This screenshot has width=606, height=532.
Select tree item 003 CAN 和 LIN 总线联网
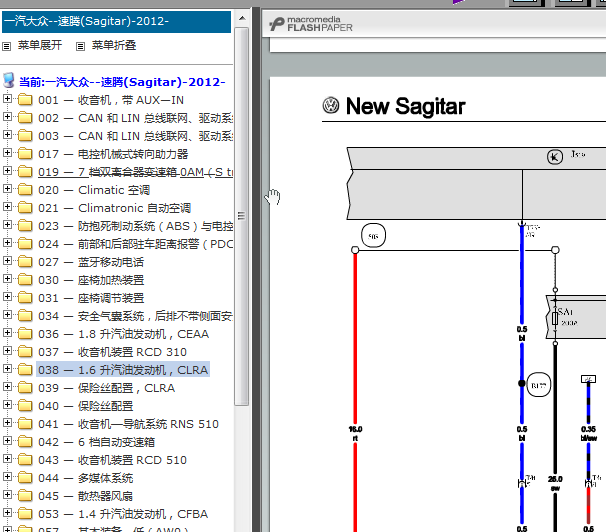coord(135,136)
